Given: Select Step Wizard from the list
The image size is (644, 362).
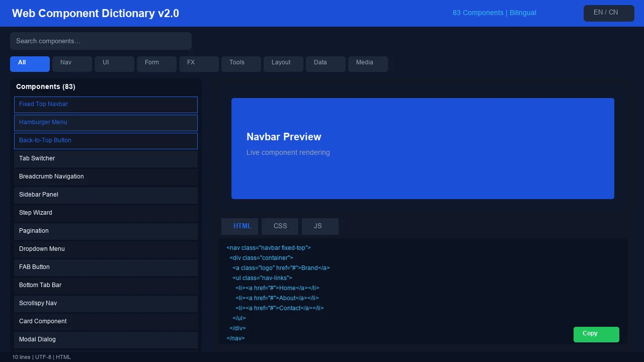Looking at the screenshot, I should [x=106, y=213].
